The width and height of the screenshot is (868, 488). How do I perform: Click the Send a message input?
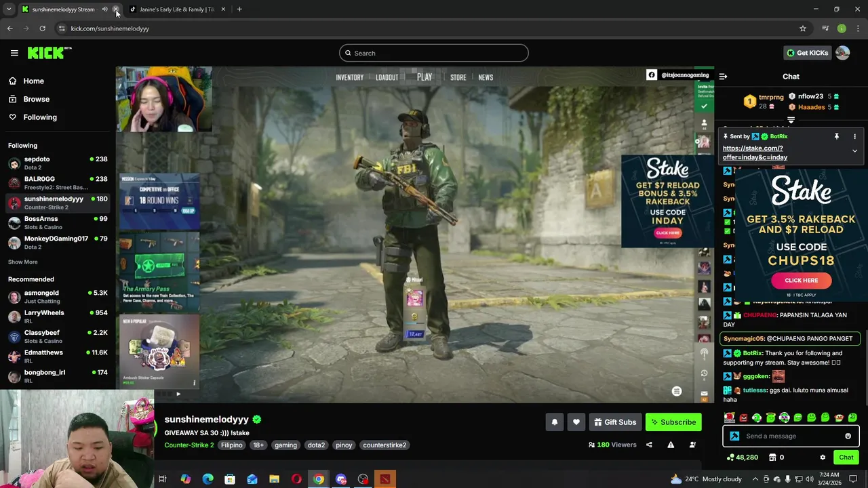790,436
